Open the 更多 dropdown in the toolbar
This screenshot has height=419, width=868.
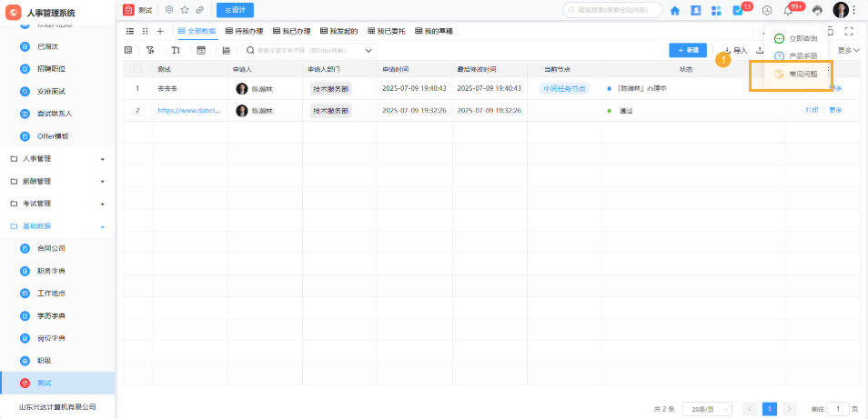pos(849,50)
